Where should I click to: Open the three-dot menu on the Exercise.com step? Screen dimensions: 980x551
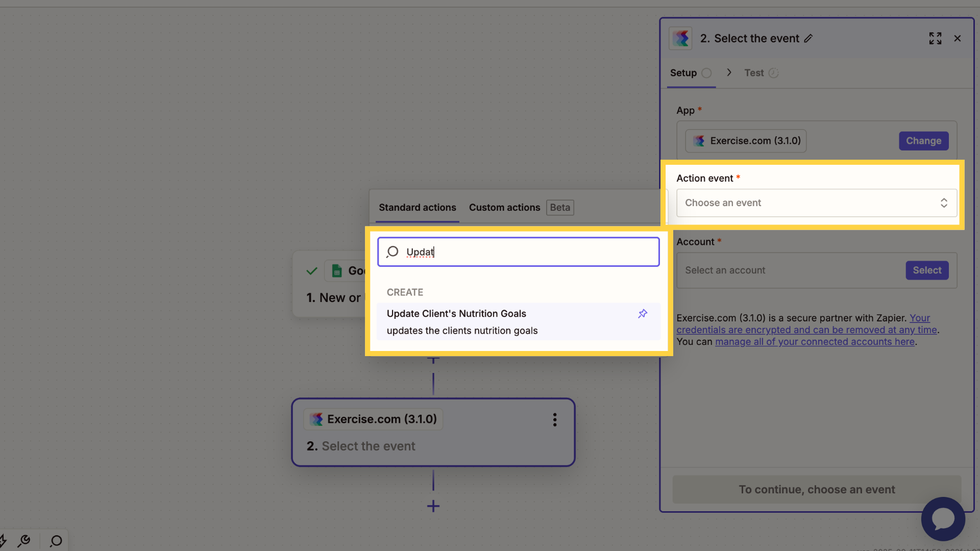(x=555, y=419)
